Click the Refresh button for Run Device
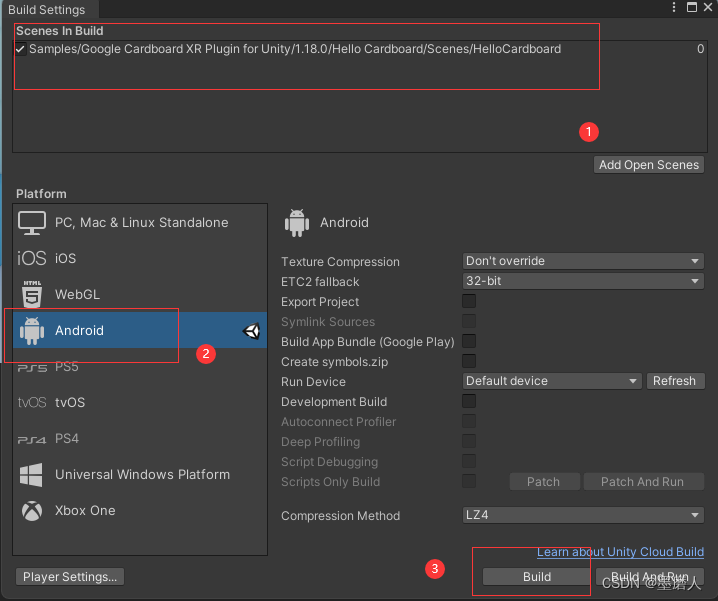Image resolution: width=718 pixels, height=601 pixels. 675,381
